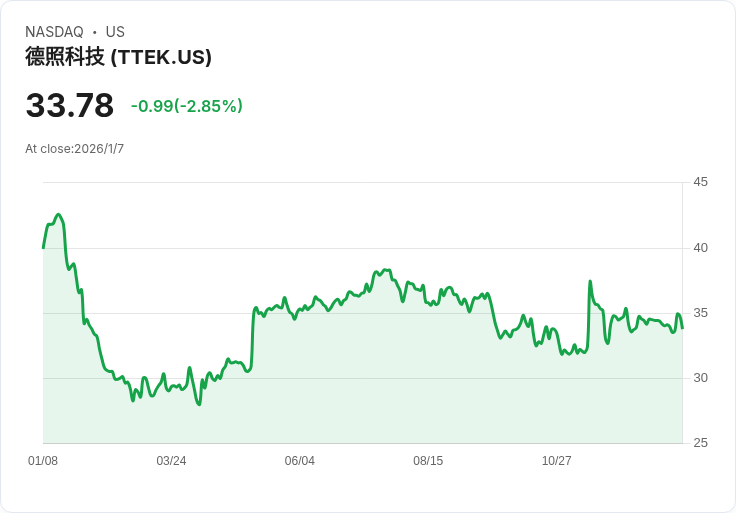Click the US market label
The image size is (736, 513).
(x=115, y=32)
